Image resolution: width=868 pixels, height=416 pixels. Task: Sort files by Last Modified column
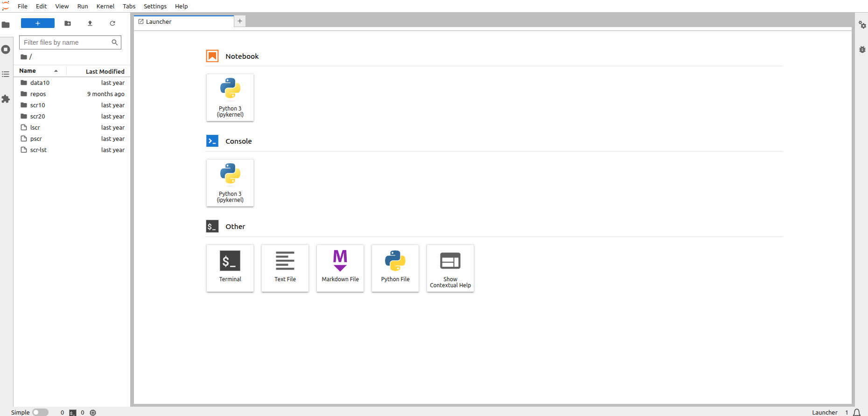click(105, 71)
